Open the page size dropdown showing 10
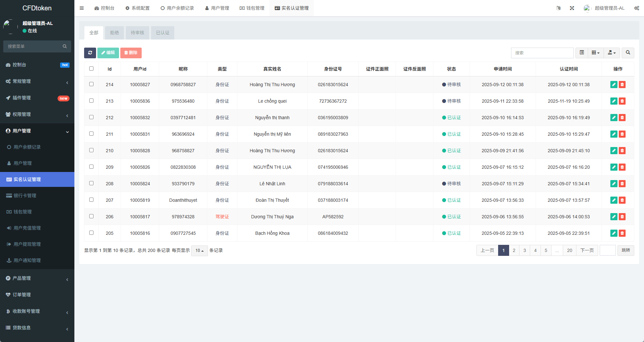The width and height of the screenshot is (644, 342). (x=200, y=250)
